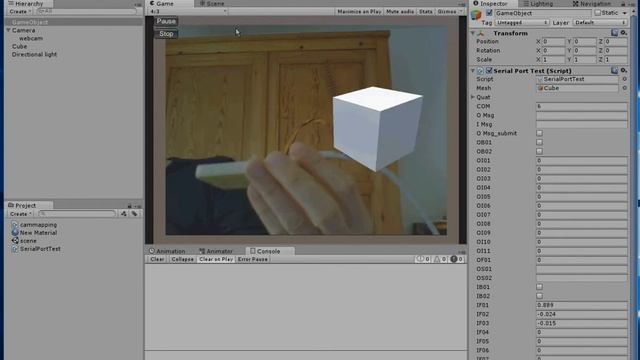Select SerialPortTest script asset icon
Viewport: 640px width, 360px height.
tap(15, 249)
